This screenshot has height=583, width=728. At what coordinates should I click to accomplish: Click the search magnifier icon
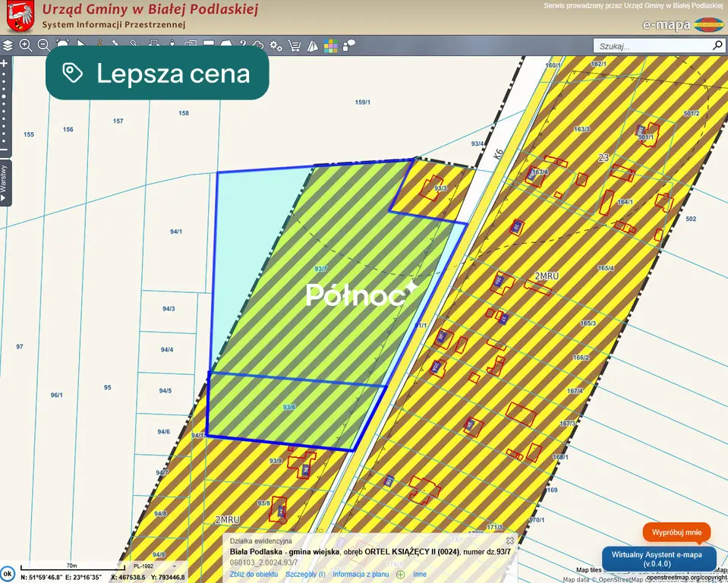click(717, 46)
